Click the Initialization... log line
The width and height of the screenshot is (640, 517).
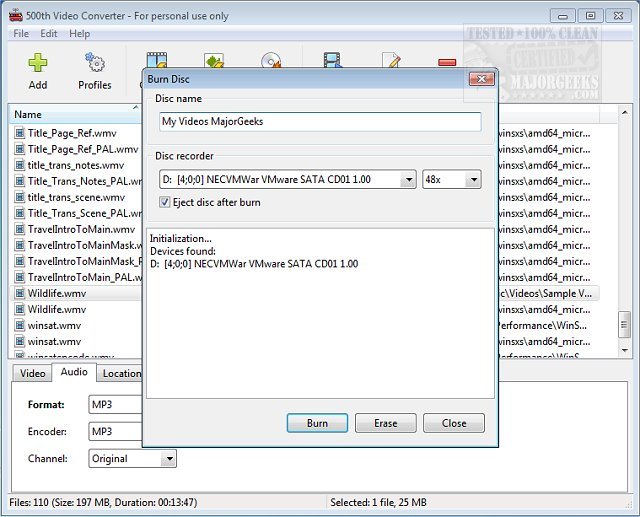tap(181, 238)
